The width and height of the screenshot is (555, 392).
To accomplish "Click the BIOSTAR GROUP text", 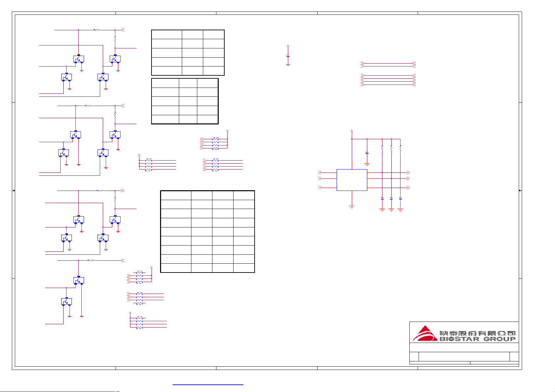I will [x=478, y=339].
